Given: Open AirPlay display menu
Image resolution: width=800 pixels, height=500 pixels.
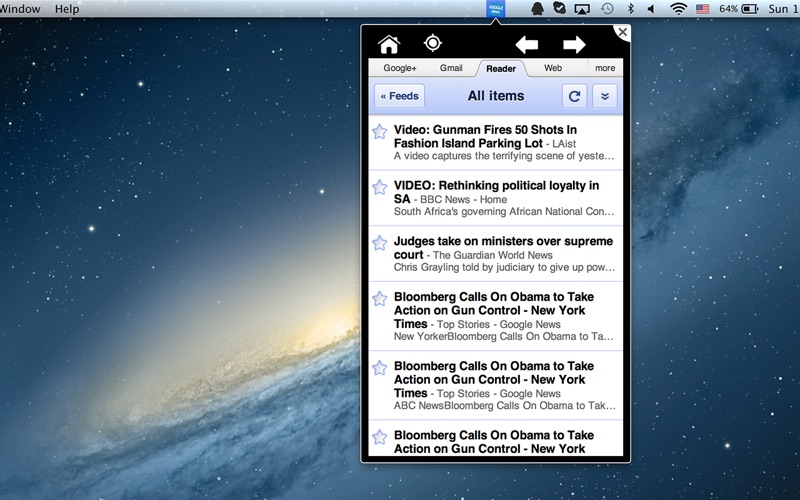Looking at the screenshot, I should (x=582, y=9).
